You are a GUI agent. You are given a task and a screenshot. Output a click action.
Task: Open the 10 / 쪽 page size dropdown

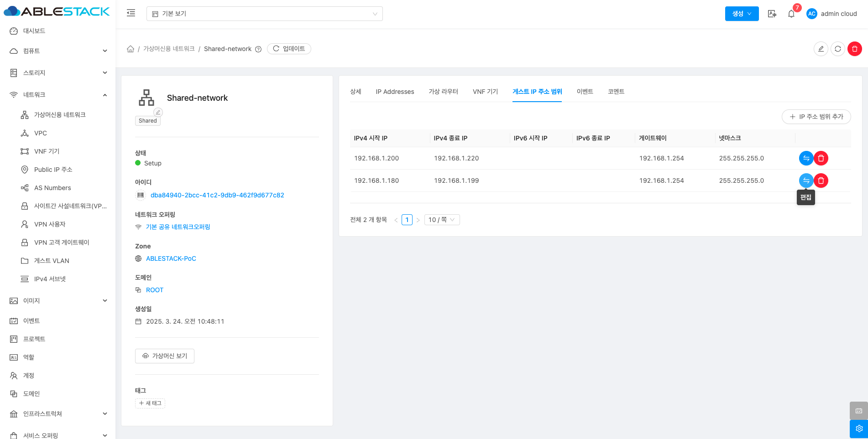pyautogui.click(x=441, y=220)
